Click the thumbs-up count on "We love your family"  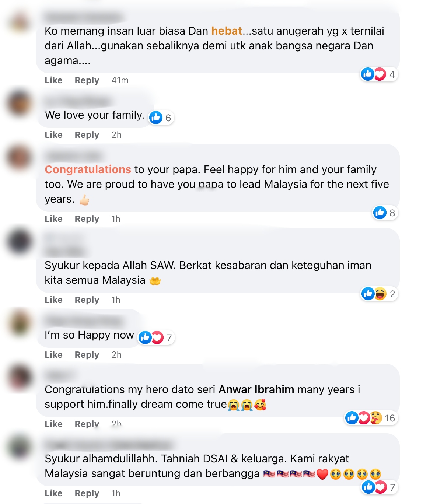click(161, 118)
